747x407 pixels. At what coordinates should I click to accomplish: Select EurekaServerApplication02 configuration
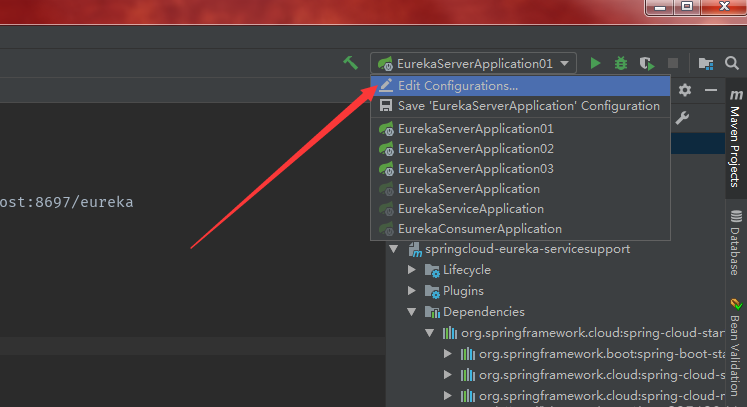coord(520,149)
